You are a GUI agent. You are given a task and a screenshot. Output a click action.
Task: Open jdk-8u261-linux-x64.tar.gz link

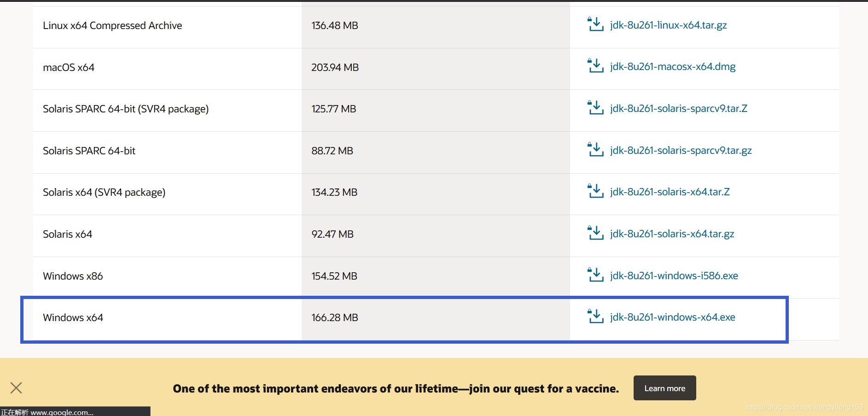pyautogui.click(x=668, y=25)
